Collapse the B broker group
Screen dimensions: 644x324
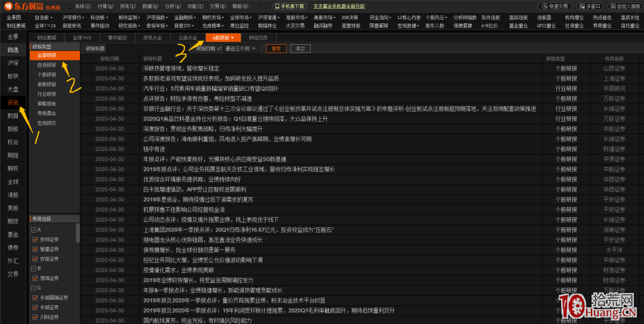33,269
